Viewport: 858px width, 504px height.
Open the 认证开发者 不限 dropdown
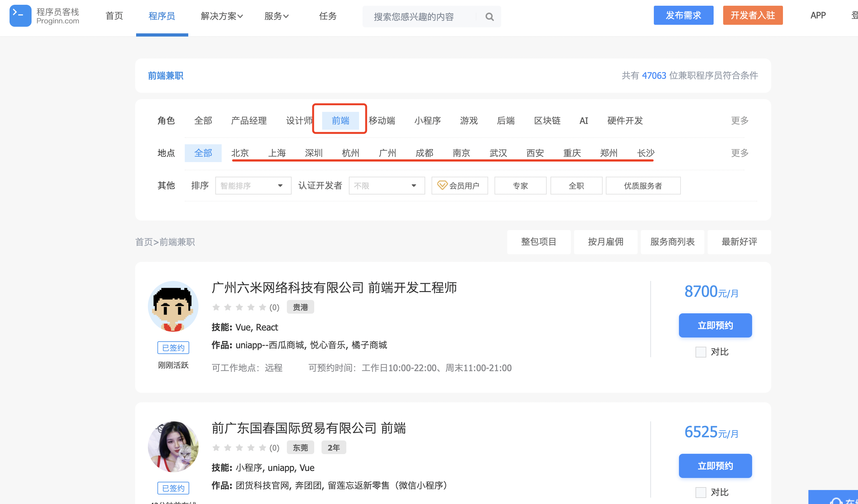[x=386, y=186]
